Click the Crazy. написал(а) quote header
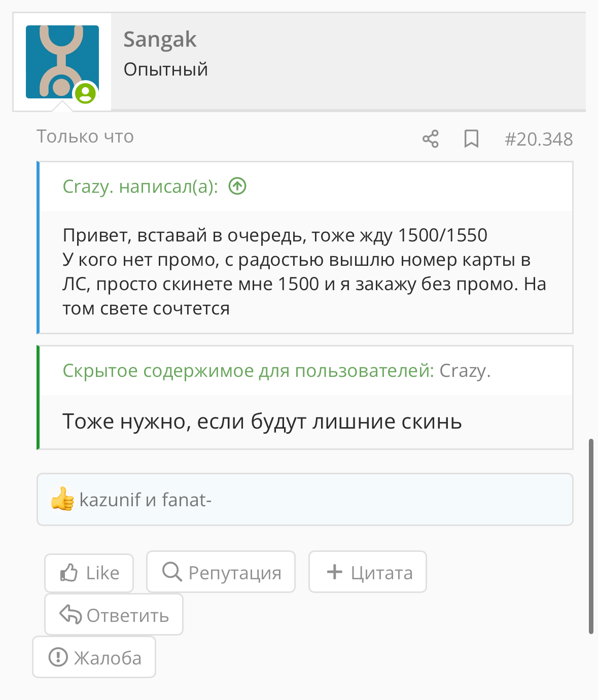This screenshot has height=700, width=598. (x=140, y=187)
